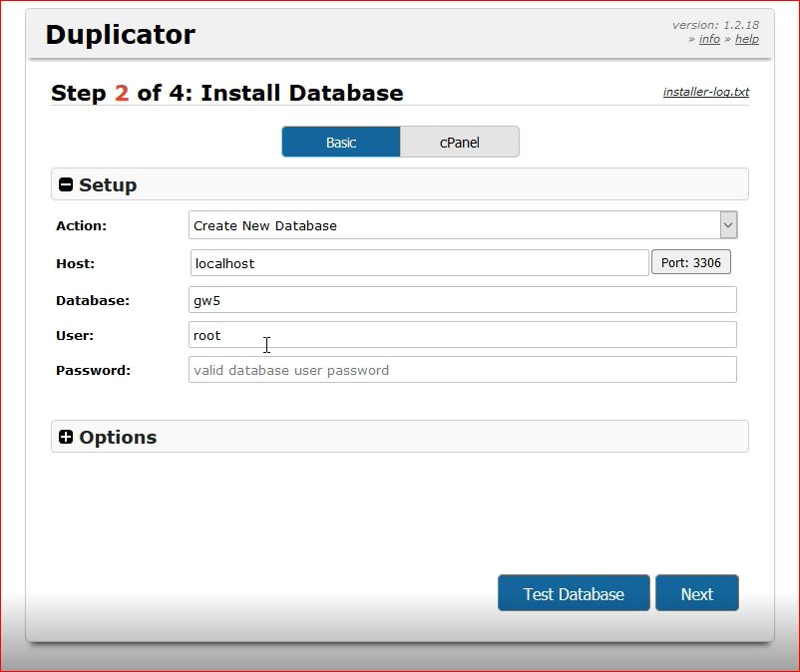Click the Duplicator title text
This screenshot has width=800, height=672.
pos(121,35)
